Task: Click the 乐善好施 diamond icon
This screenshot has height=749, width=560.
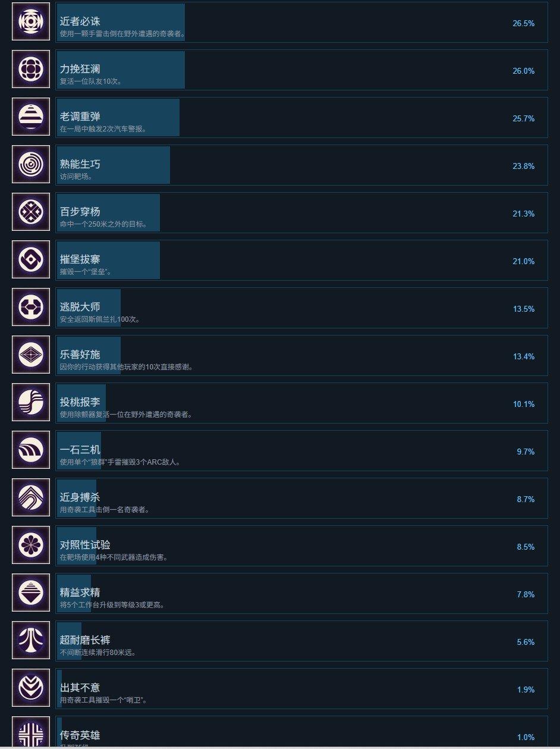Action: click(x=30, y=355)
